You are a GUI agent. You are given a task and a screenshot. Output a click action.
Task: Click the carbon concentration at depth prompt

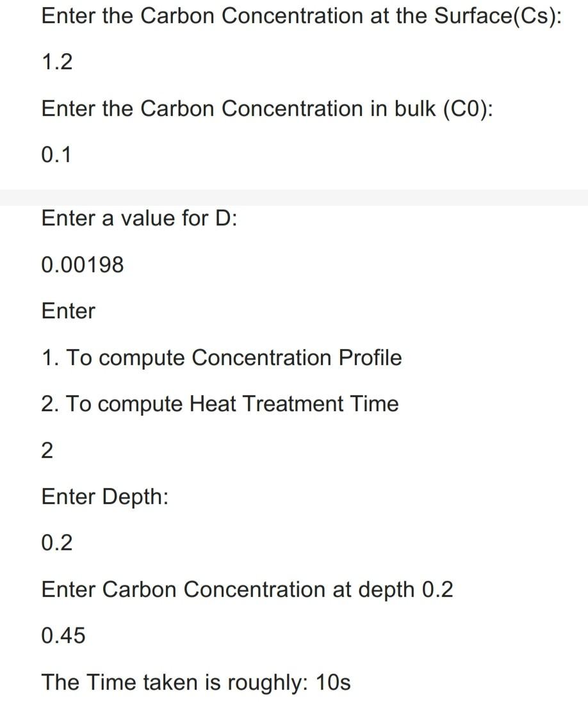(x=247, y=590)
